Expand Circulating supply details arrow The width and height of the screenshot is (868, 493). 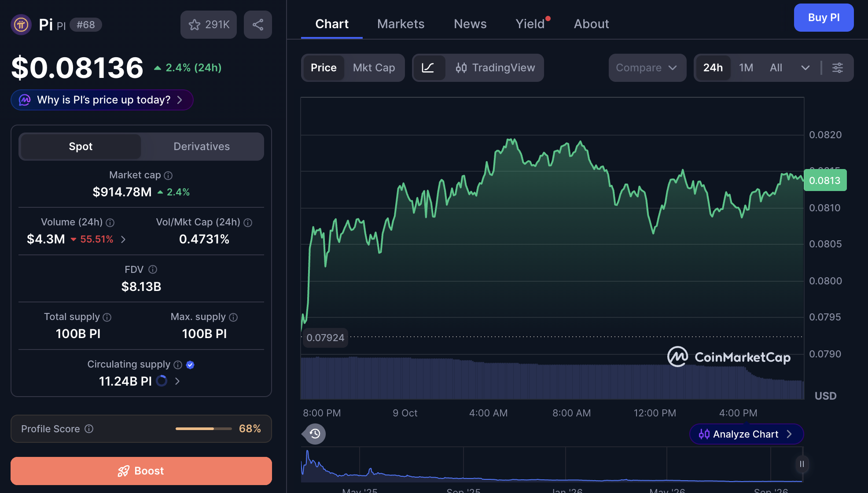[177, 381]
